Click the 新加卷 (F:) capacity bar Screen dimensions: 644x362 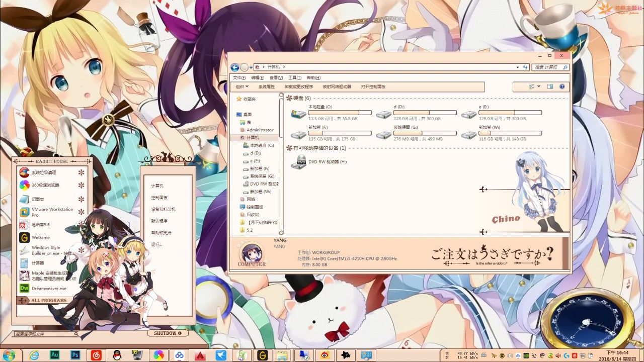coord(340,133)
